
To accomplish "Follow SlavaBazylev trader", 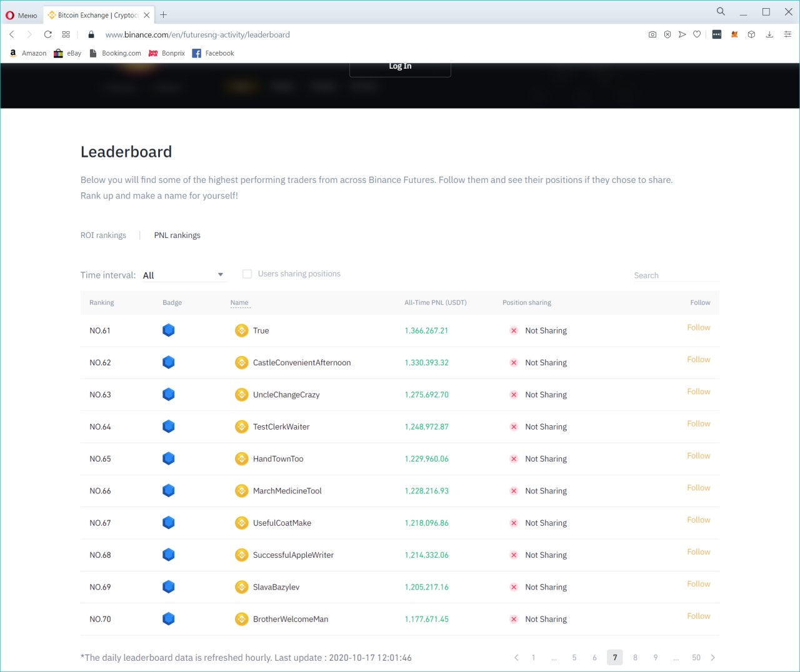I will [698, 584].
